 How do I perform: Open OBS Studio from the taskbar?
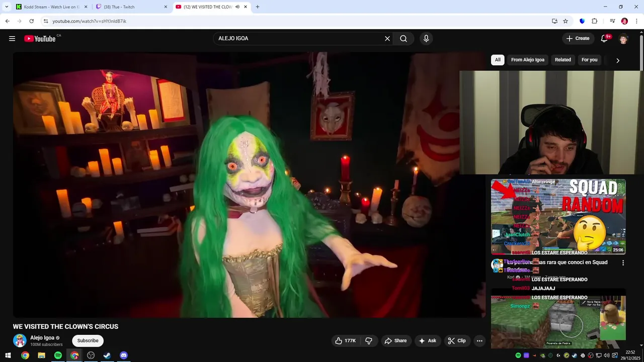click(91, 355)
